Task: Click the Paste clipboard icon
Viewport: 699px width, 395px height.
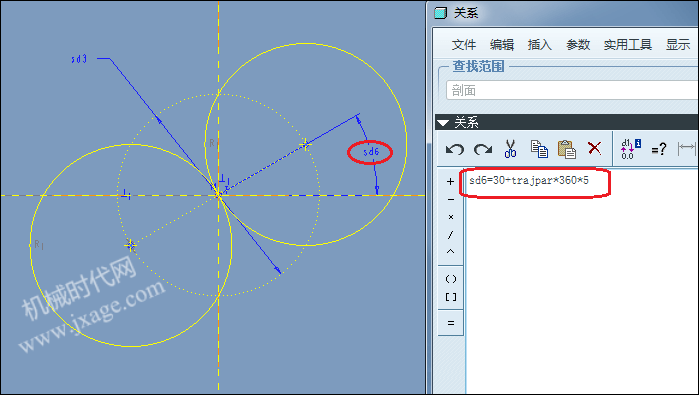Action: (x=567, y=149)
